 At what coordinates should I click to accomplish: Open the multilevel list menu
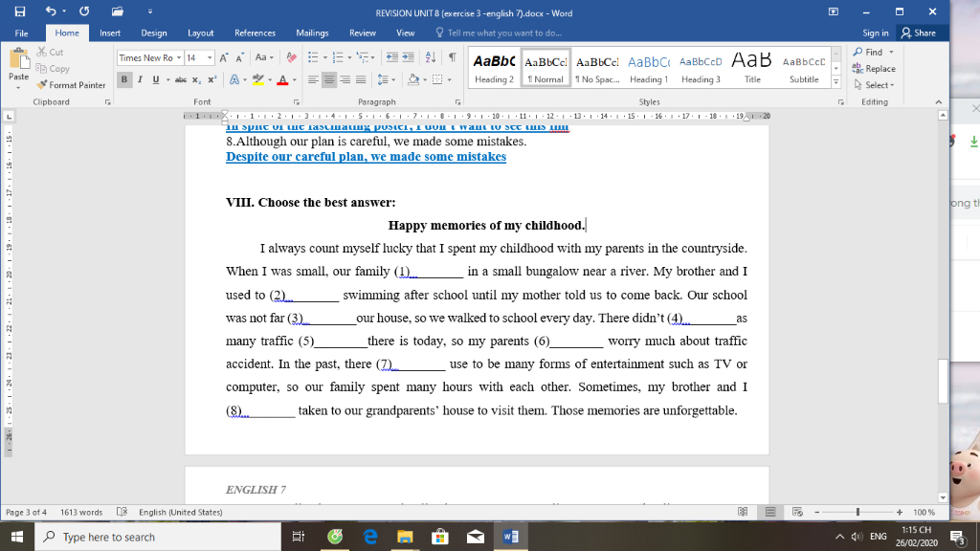[365, 57]
